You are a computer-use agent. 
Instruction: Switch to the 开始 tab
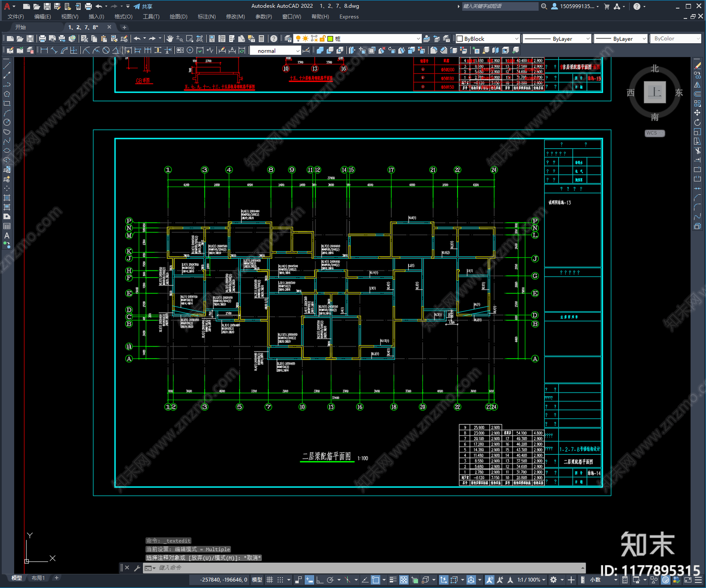pos(21,27)
